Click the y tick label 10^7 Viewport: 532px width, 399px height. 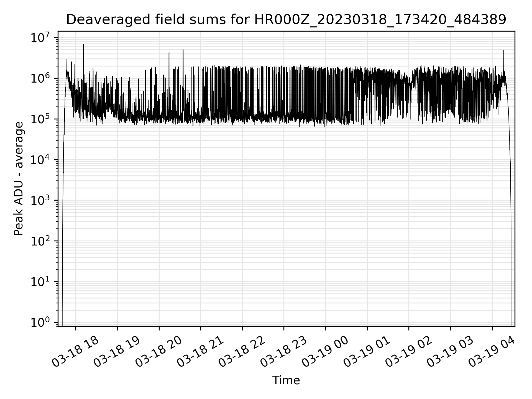point(40,37)
